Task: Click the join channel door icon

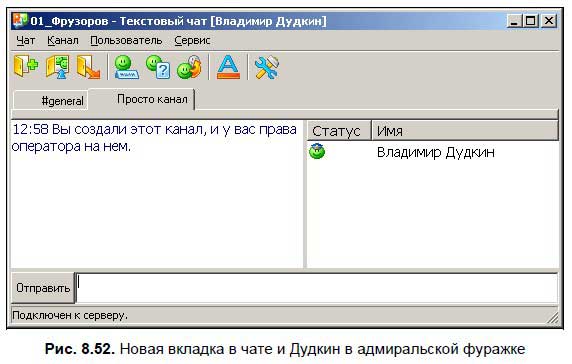Action: pyautogui.click(x=26, y=66)
